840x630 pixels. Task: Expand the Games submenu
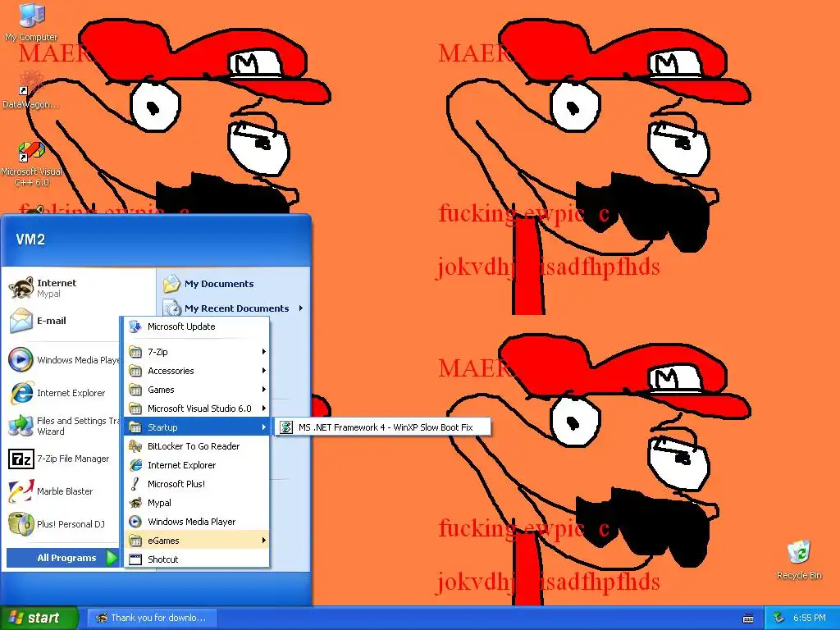pyautogui.click(x=197, y=390)
